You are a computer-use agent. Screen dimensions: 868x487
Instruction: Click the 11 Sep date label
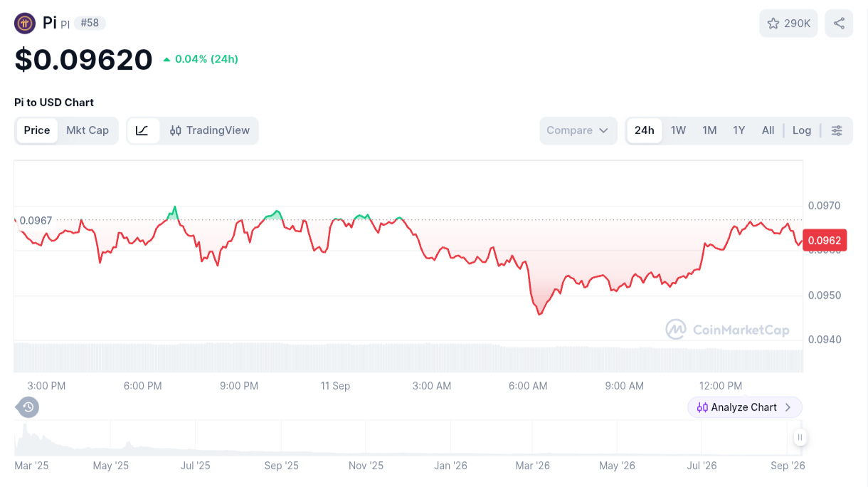(335, 386)
